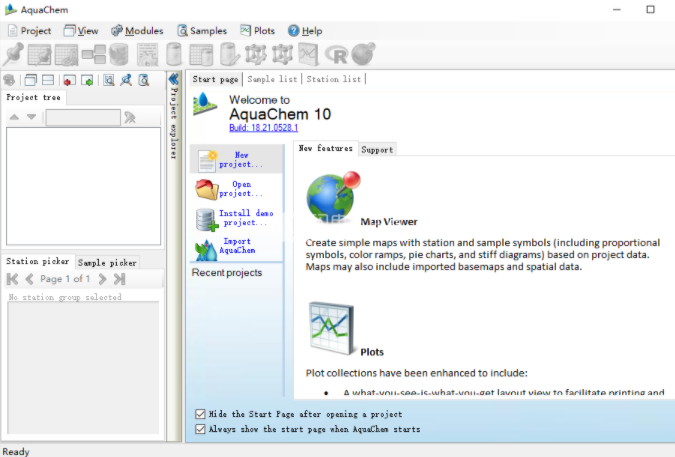Image resolution: width=675 pixels, height=457 pixels.
Task: Collapse the Project explorer panel with double-arrow
Action: 173,79
